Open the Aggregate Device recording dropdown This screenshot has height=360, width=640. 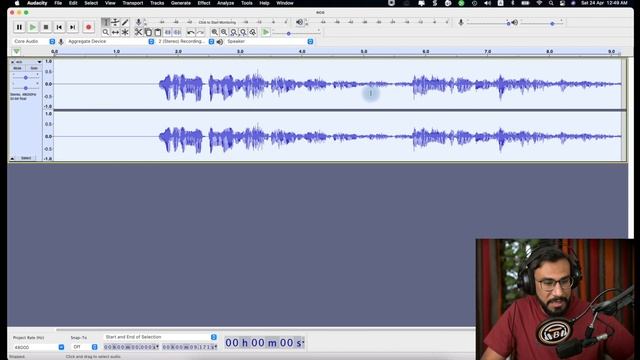[x=110, y=41]
